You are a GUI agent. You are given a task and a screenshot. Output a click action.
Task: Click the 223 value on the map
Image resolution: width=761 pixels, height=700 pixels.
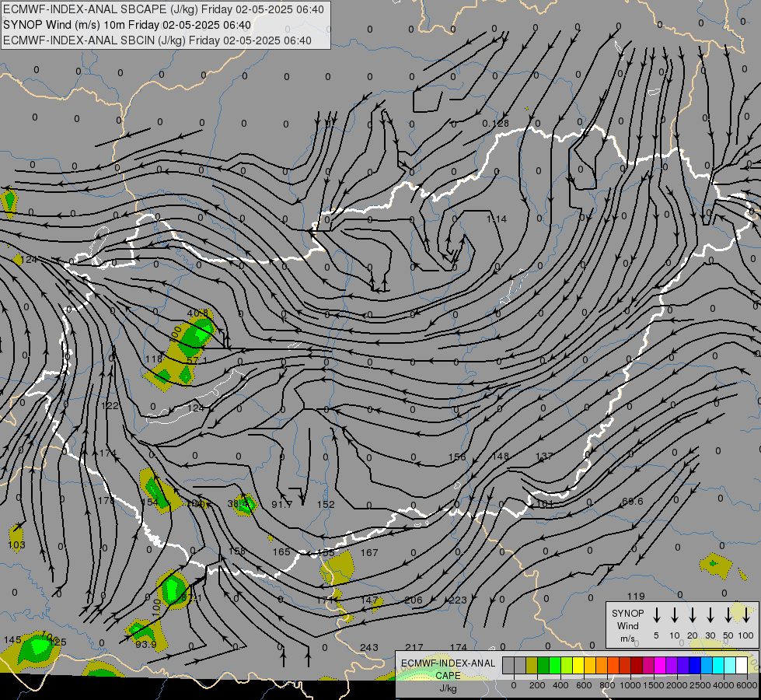click(458, 600)
